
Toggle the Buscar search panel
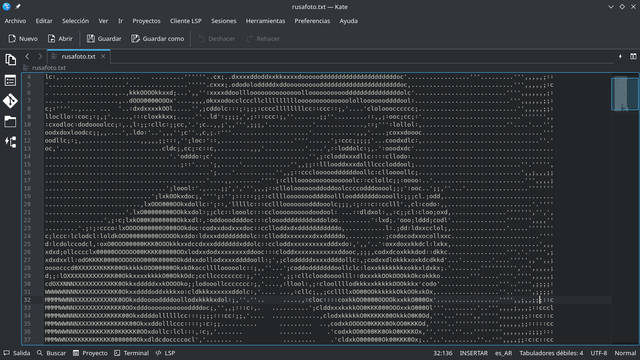pos(51,353)
